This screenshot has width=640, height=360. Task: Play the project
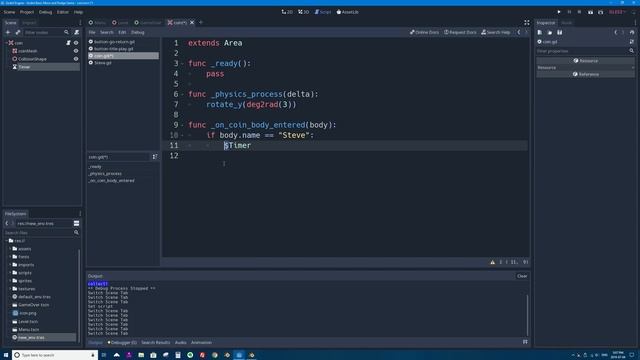pos(559,12)
